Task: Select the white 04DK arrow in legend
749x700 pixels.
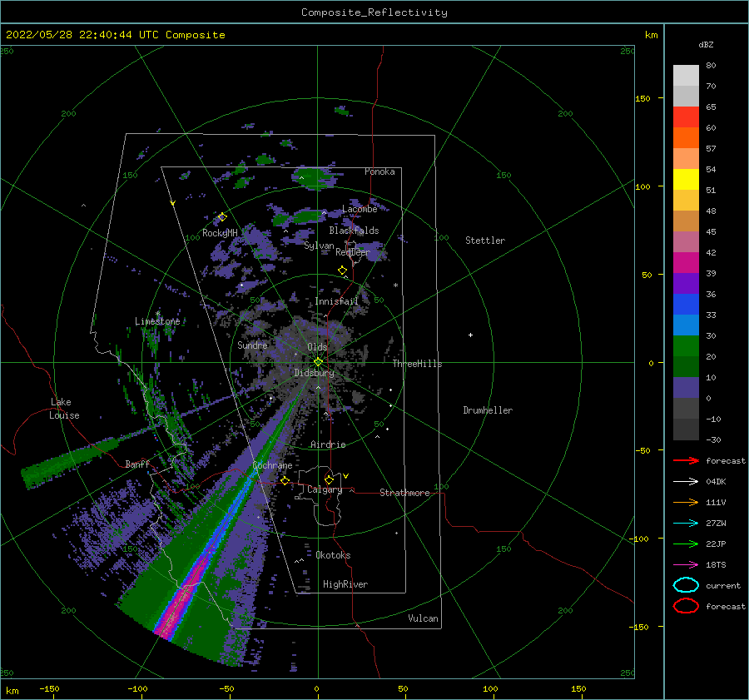Action: [686, 481]
